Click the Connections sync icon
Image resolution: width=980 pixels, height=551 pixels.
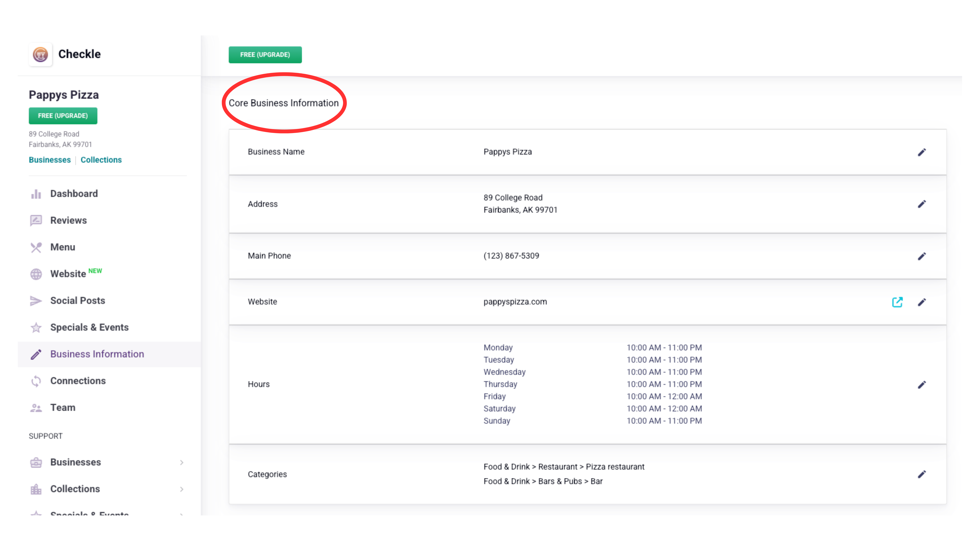point(36,381)
